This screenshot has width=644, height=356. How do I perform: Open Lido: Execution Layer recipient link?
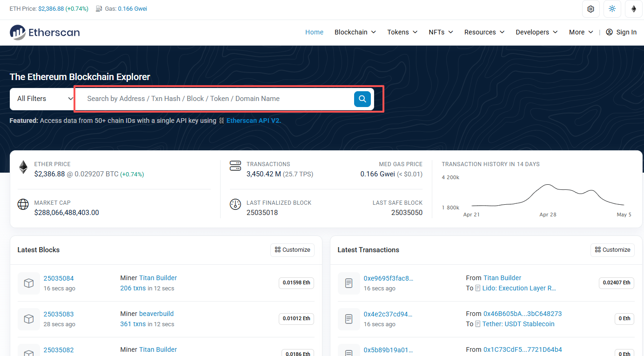coord(519,288)
